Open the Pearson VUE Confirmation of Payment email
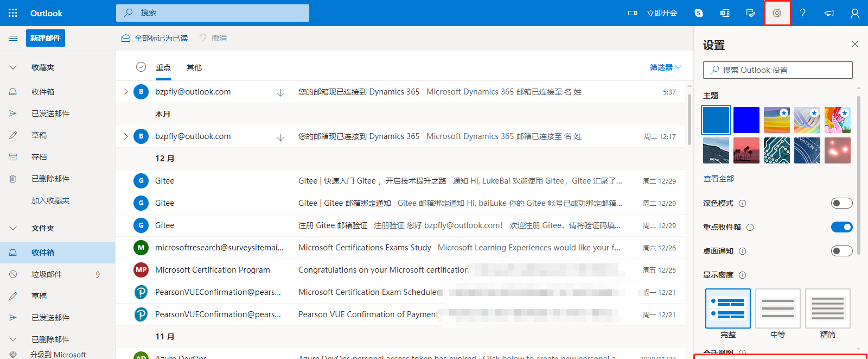The width and height of the screenshot is (868, 359). (400, 314)
